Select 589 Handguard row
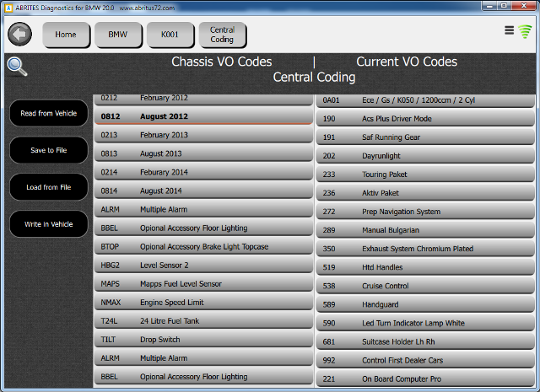 425,304
